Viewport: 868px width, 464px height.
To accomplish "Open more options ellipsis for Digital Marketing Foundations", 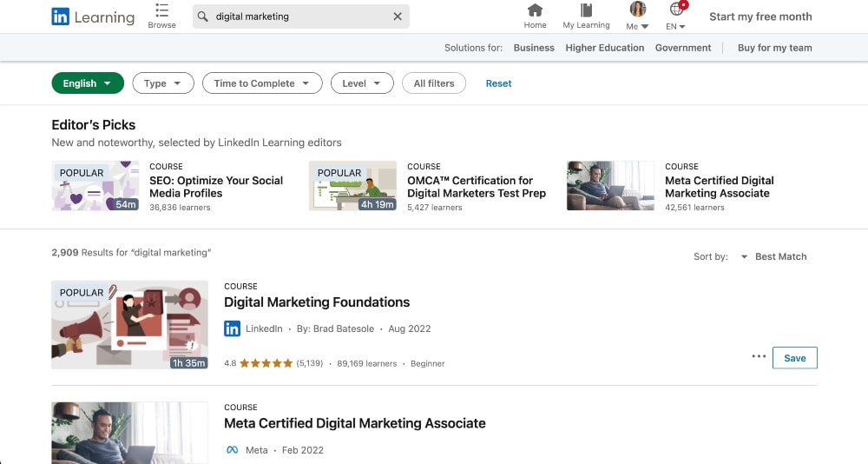I will point(759,356).
